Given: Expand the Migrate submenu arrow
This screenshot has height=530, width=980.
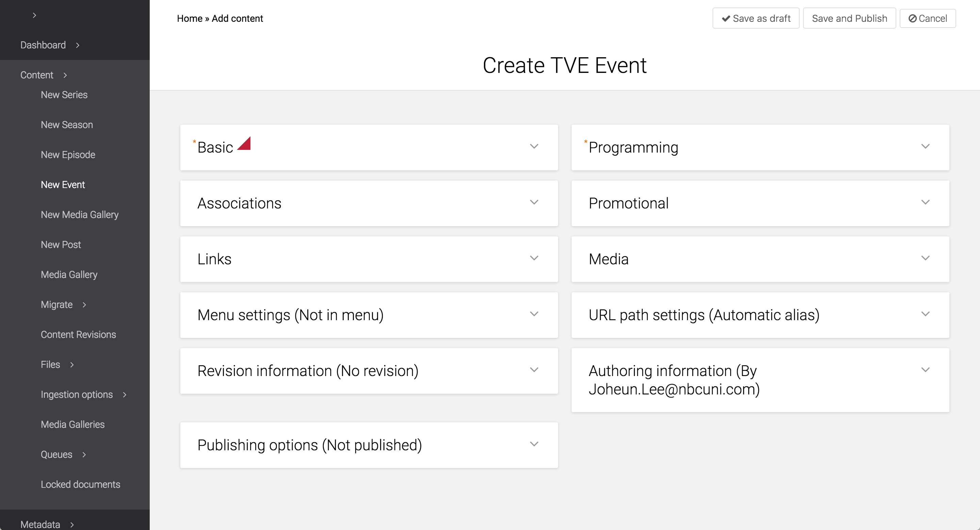Looking at the screenshot, I should point(84,305).
